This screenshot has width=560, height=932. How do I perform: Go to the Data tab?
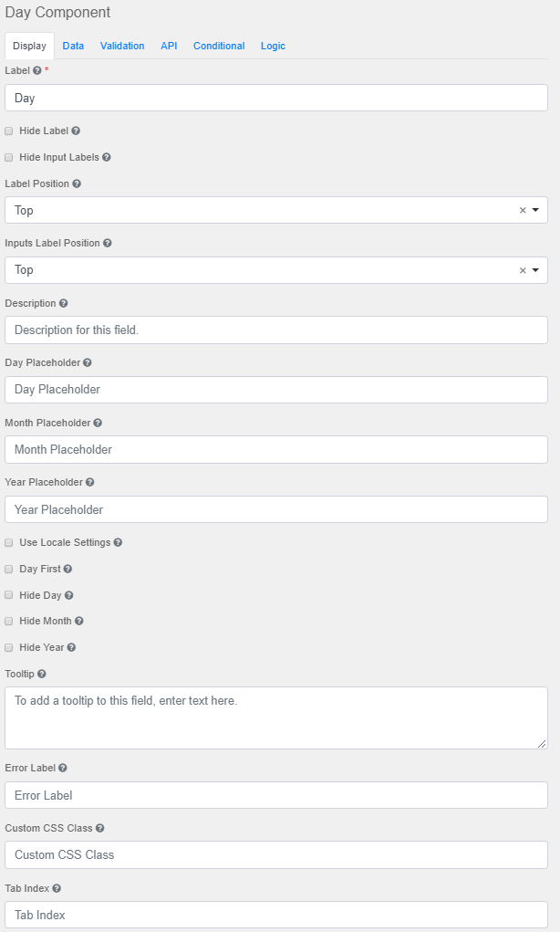click(73, 46)
